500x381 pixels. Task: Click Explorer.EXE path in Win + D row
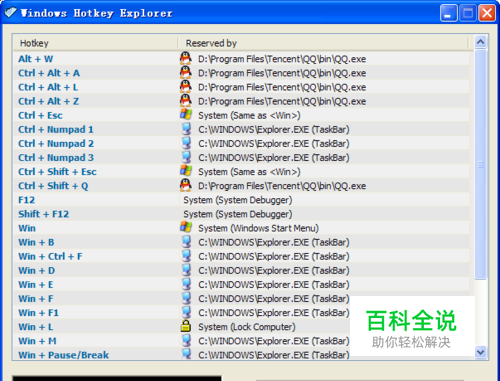[274, 270]
